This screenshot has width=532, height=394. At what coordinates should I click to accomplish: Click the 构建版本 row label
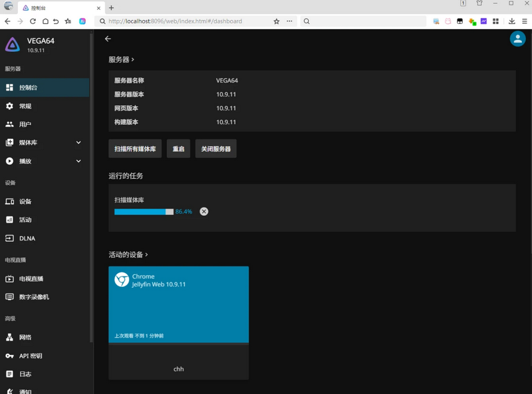point(126,122)
